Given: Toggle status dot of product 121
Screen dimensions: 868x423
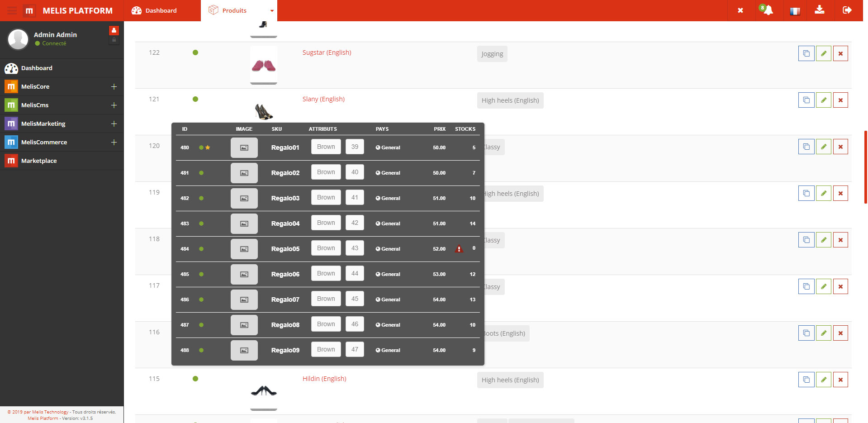Looking at the screenshot, I should tap(195, 99).
